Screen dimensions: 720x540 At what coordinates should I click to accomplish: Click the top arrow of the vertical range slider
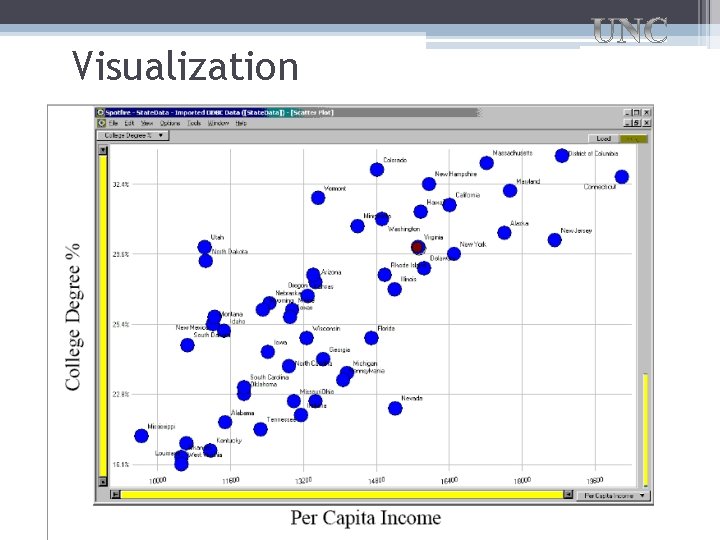pos(103,150)
